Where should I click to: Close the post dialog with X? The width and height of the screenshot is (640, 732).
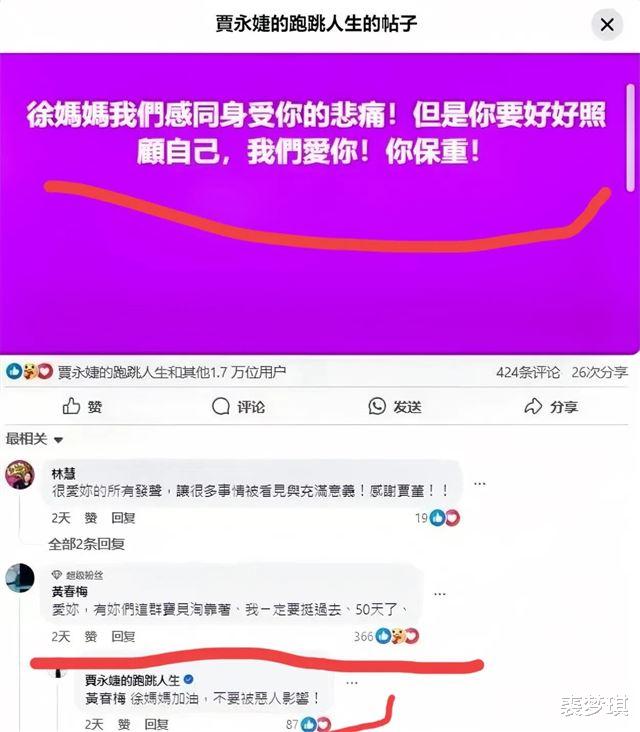pos(607,24)
